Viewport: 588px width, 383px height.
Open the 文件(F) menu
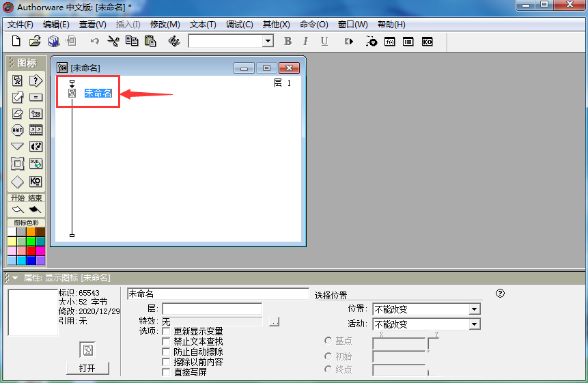[x=20, y=25]
